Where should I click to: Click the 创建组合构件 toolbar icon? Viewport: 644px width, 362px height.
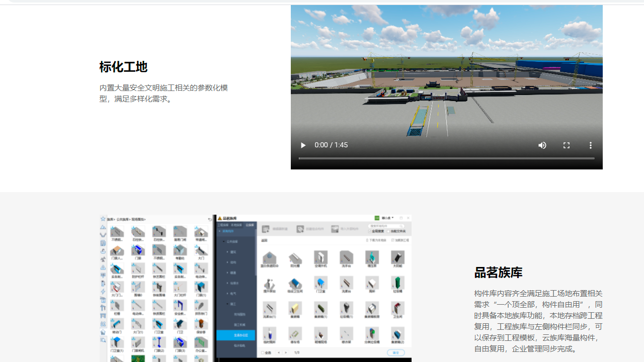pyautogui.click(x=300, y=229)
